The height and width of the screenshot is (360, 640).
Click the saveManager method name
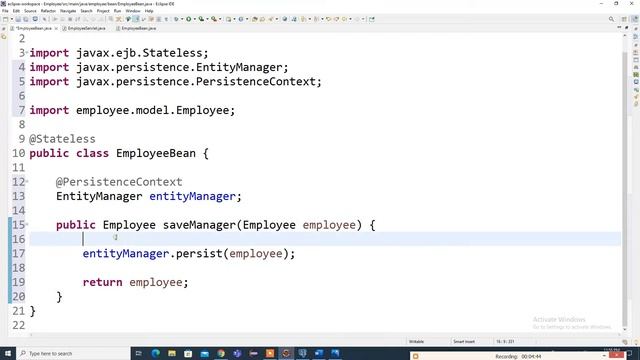coord(199,225)
